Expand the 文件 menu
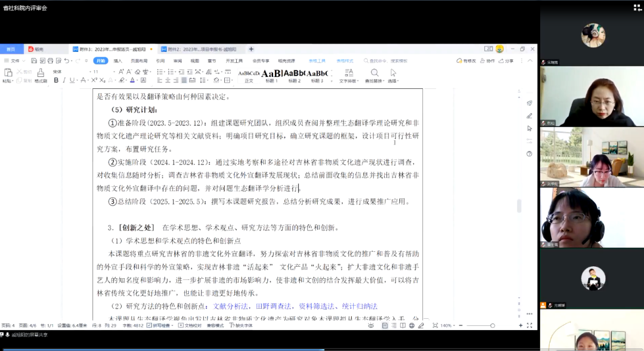This screenshot has width=644, height=351. 14,61
